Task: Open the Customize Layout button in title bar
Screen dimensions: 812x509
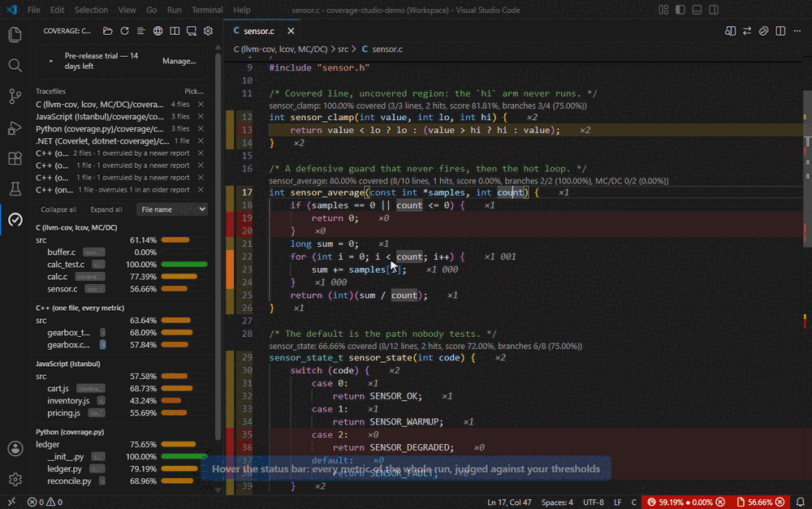Action: click(663, 10)
